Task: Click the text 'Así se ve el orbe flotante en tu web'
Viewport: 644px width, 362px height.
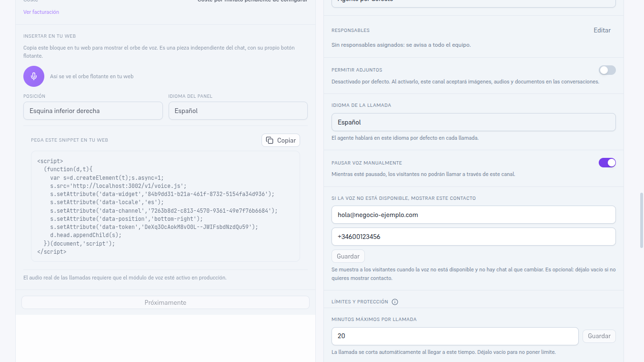Action: 92,76
